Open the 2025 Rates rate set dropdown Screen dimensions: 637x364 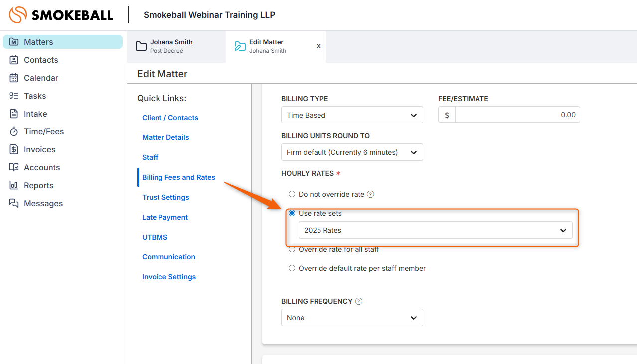point(435,230)
